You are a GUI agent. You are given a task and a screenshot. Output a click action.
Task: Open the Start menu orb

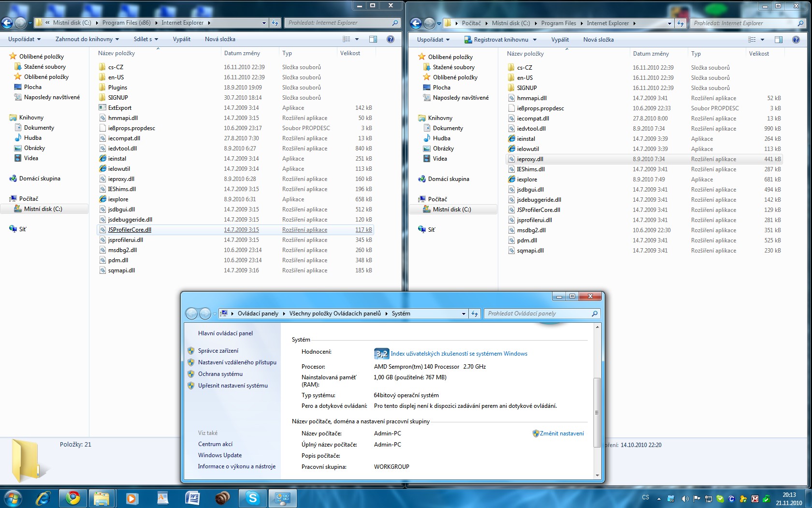(13, 498)
